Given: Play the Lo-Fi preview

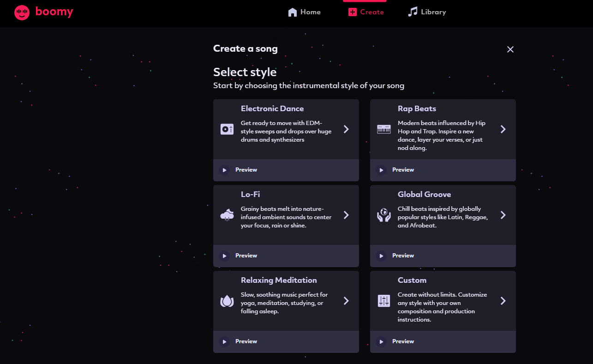Looking at the screenshot, I should pos(224,256).
